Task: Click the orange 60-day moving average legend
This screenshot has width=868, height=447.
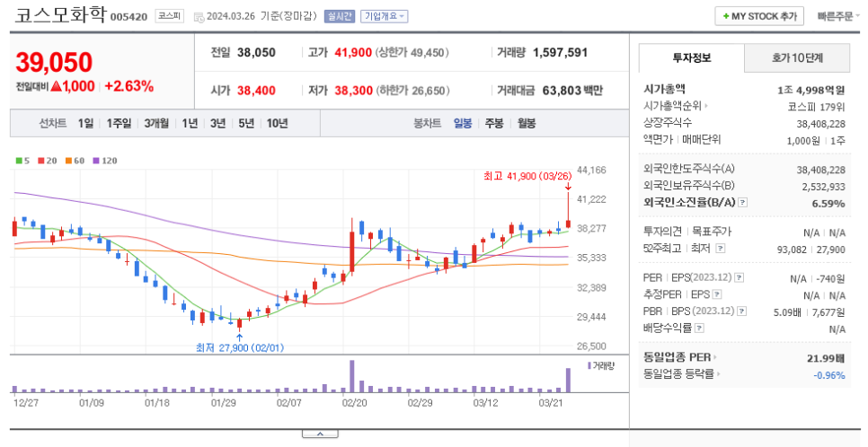Action: tap(75, 161)
